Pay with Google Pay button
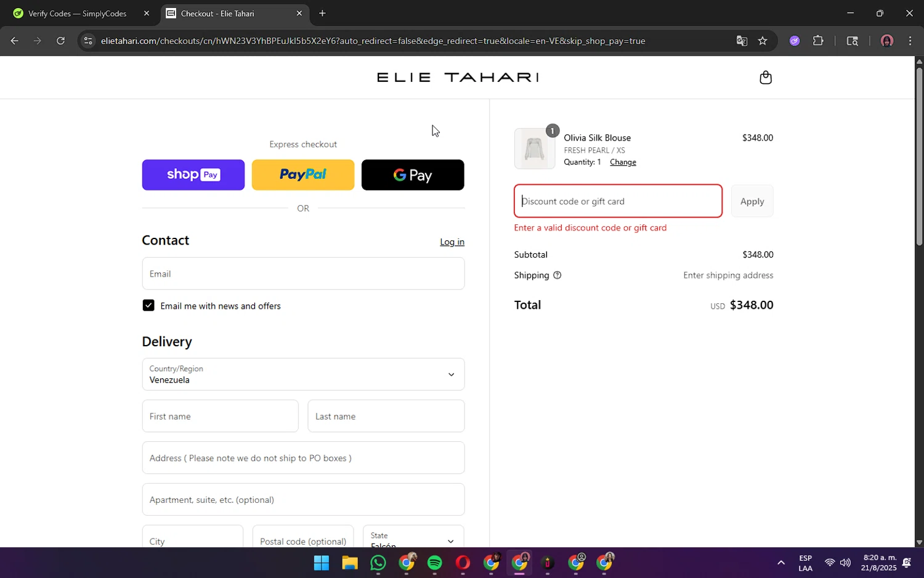This screenshot has height=578, width=924. tap(413, 175)
